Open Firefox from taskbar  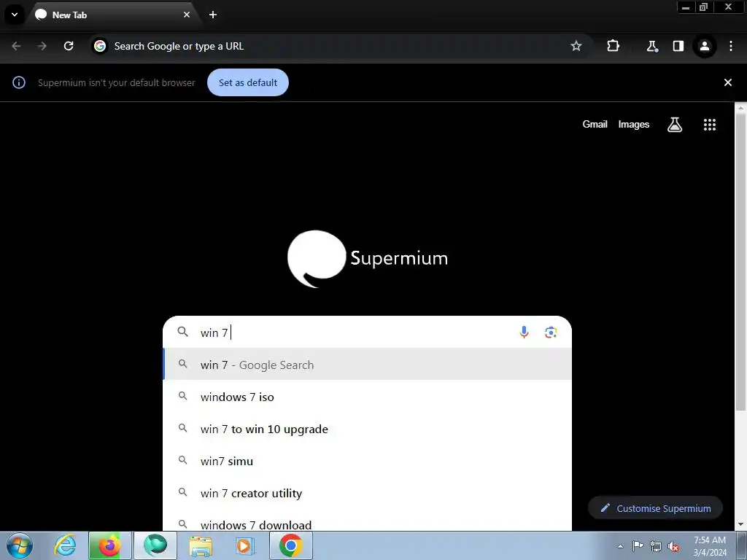coord(109,545)
